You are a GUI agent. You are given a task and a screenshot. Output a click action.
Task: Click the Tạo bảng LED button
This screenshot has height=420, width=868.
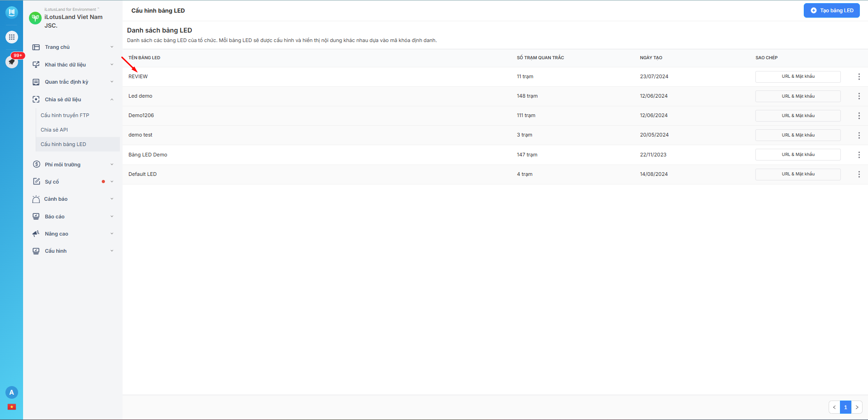(831, 10)
